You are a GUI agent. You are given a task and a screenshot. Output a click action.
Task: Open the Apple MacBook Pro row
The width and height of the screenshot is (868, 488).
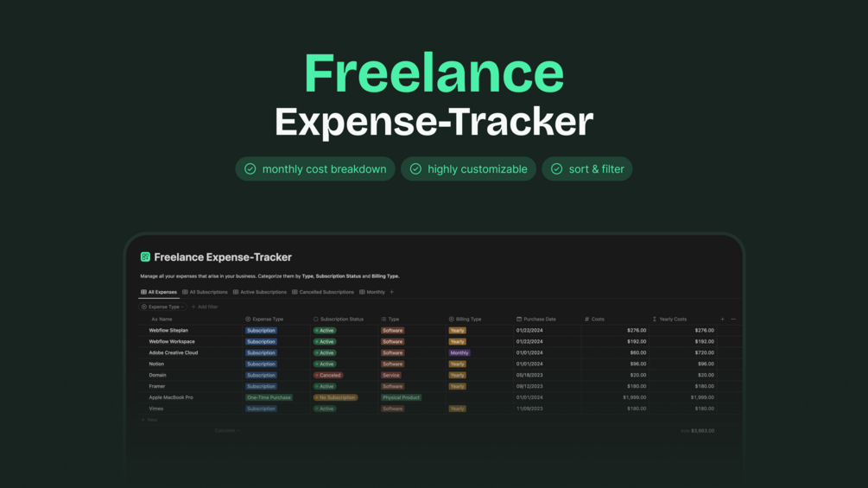[x=170, y=397]
